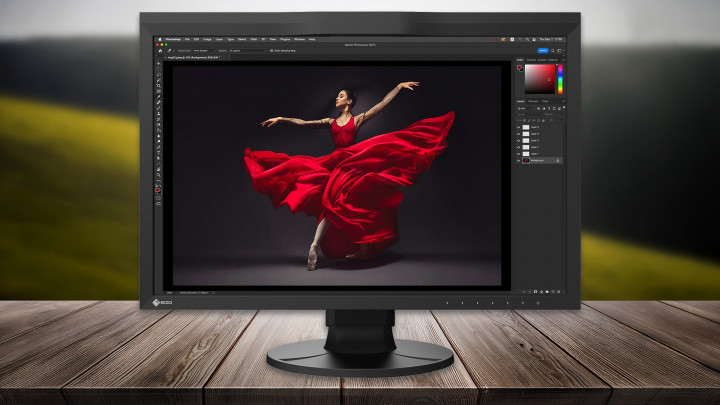This screenshot has width=720, height=405.
Task: Open the Layers panel flyout menu
Action: click(564, 101)
